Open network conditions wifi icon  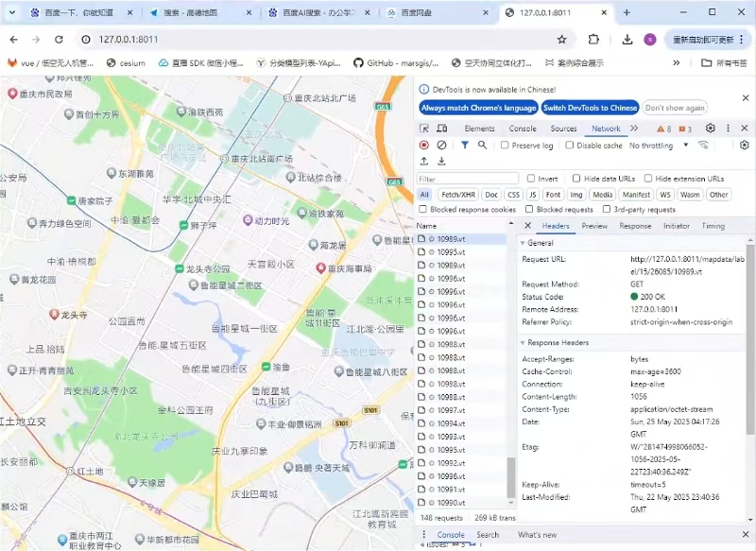pos(703,146)
